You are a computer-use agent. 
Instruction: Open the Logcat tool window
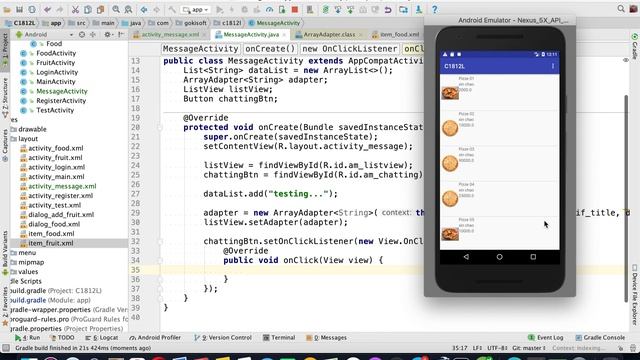[x=102, y=338]
